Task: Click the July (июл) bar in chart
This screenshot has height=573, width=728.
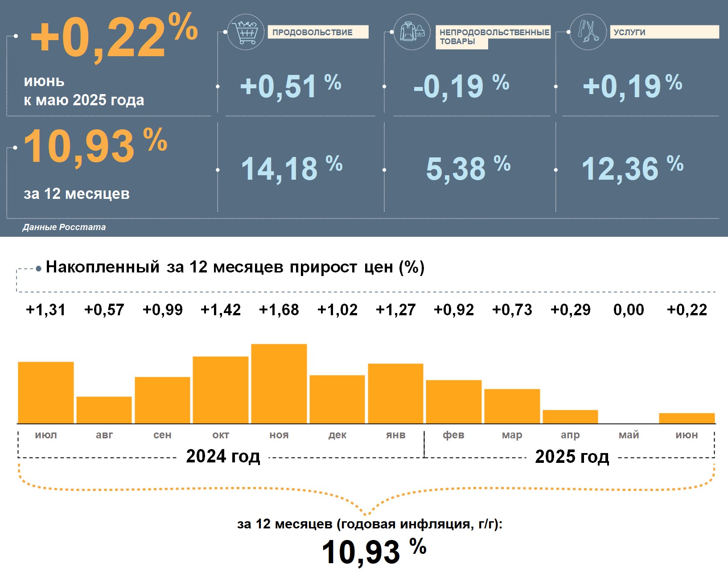Action: 46,392
